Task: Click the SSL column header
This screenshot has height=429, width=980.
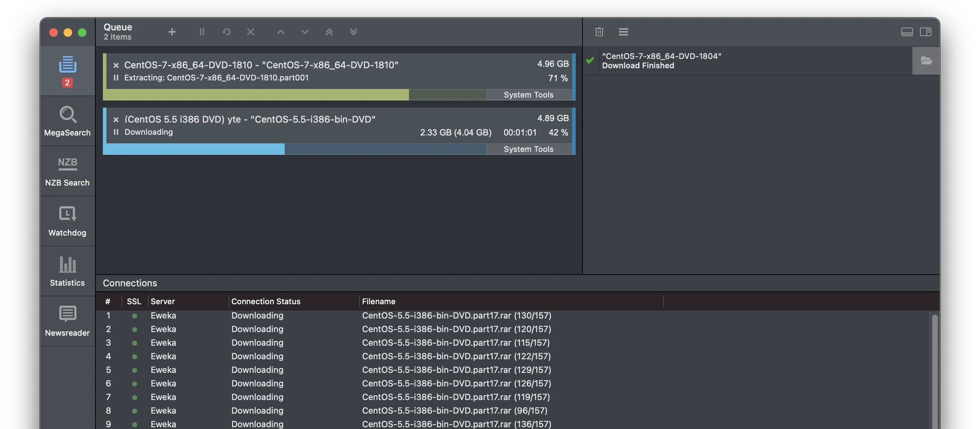Action: (134, 301)
